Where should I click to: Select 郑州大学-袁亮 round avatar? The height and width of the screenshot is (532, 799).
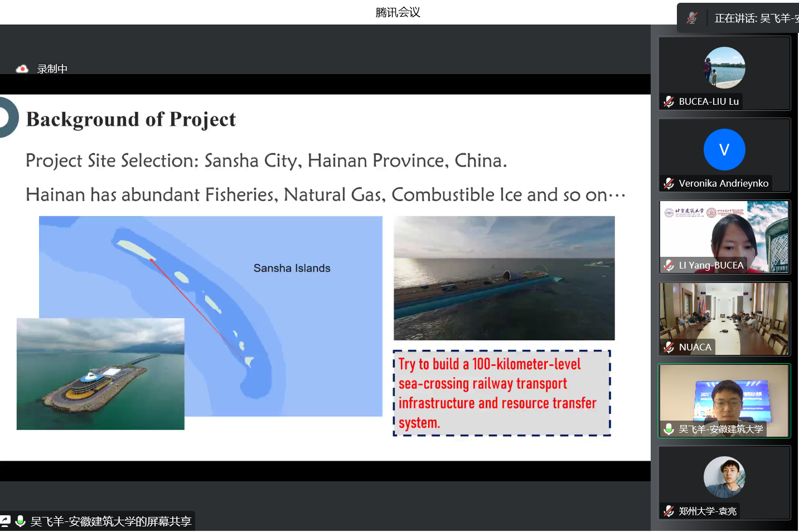(724, 477)
